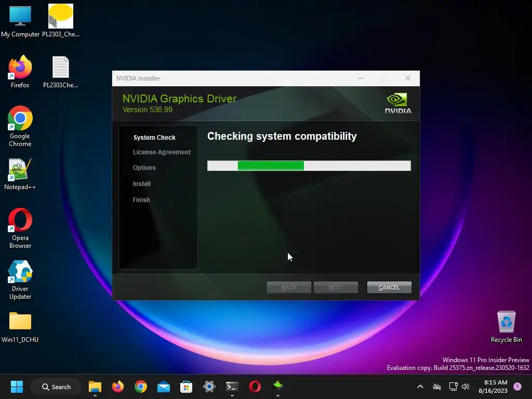Click the cloud sync tray icon
Image resolution: width=532 pixels, height=399 pixels.
[x=437, y=387]
